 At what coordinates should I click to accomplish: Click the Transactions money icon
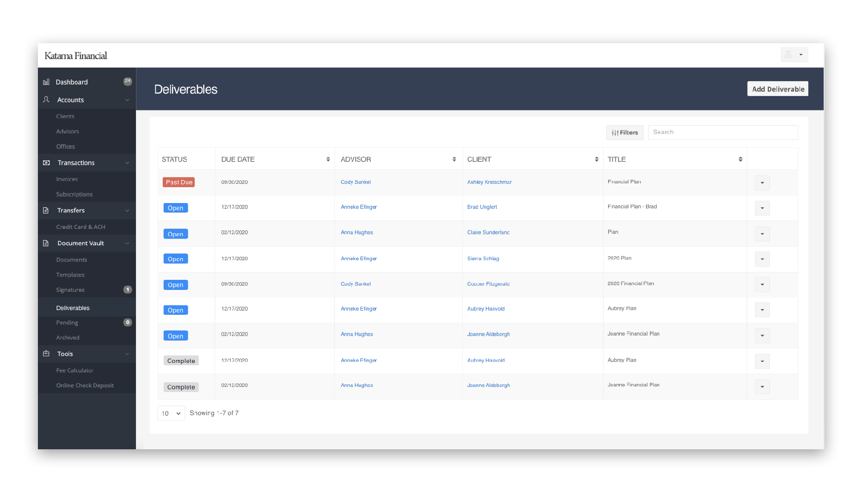tap(46, 163)
